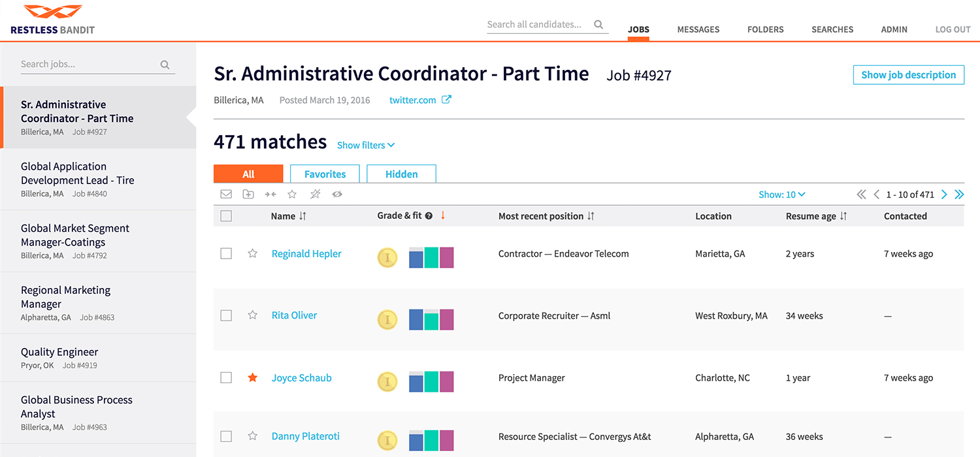The width and height of the screenshot is (980, 457).
Task: Click the Search jobs input field
Action: point(88,64)
